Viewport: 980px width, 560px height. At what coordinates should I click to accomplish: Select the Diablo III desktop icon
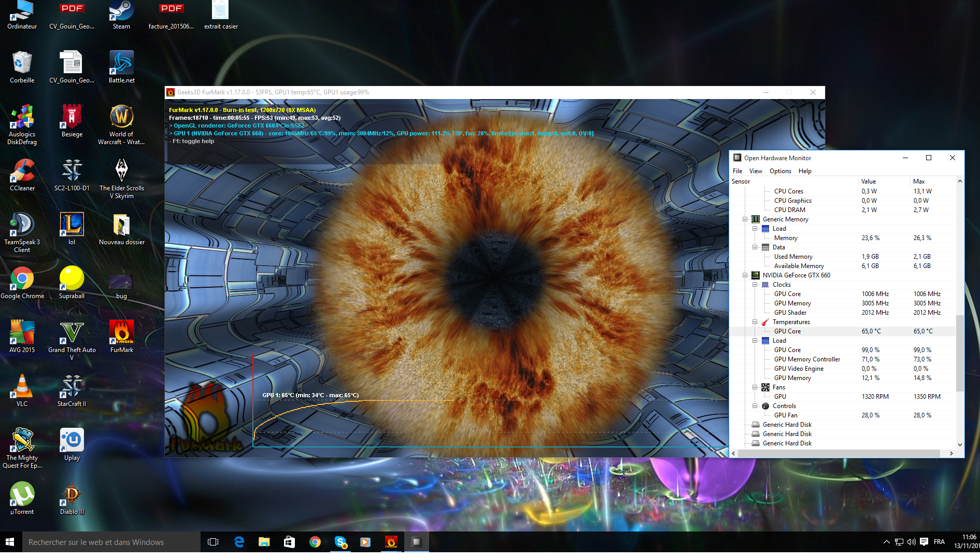tap(72, 498)
